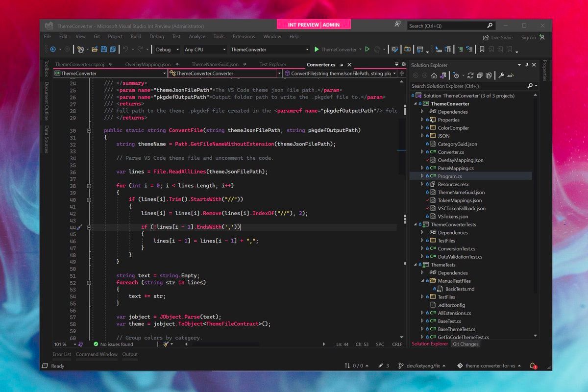The image size is (588, 392).
Task: Click the Search (Ctrl+Q) input field
Action: (446, 25)
